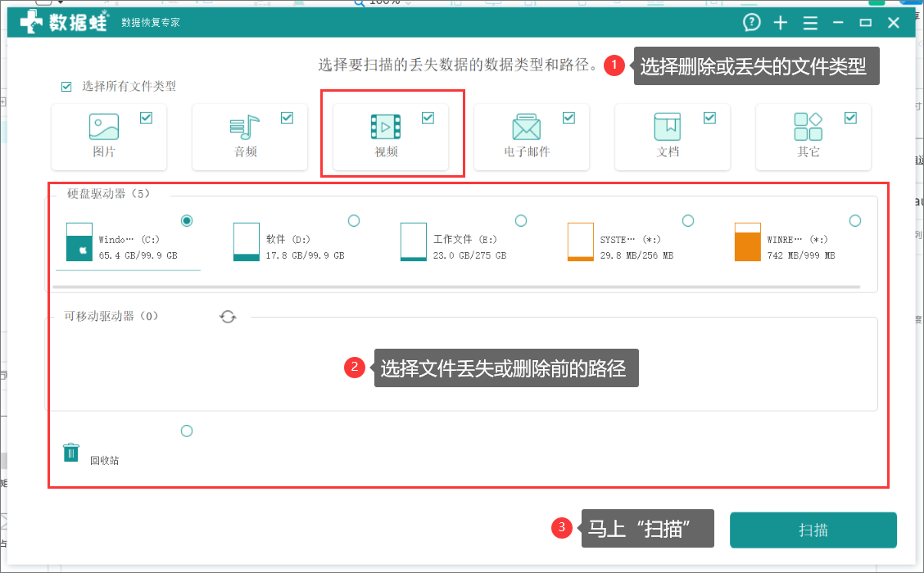Viewport: 924px width, 573px height.
Task: Refresh removable drives list
Action: point(228,317)
